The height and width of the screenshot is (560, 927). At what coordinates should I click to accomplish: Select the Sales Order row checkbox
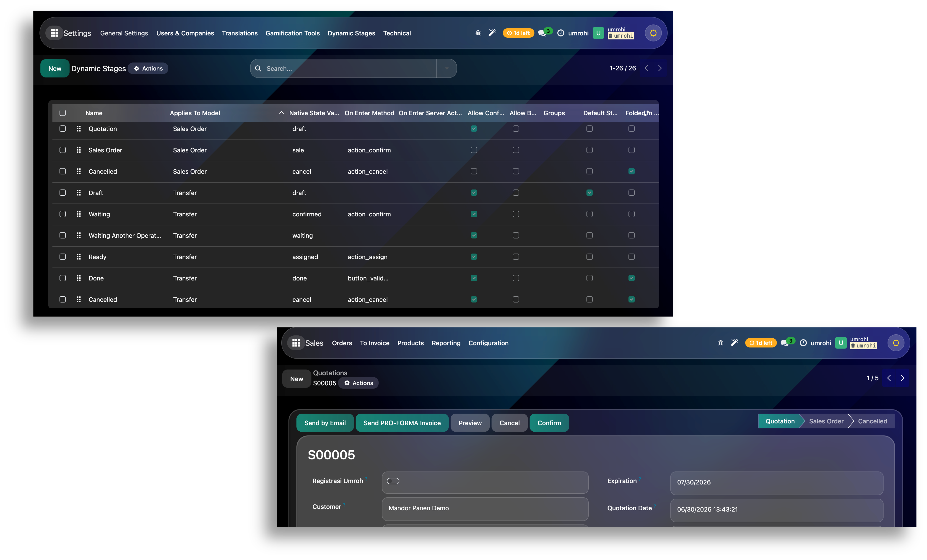pos(63,150)
